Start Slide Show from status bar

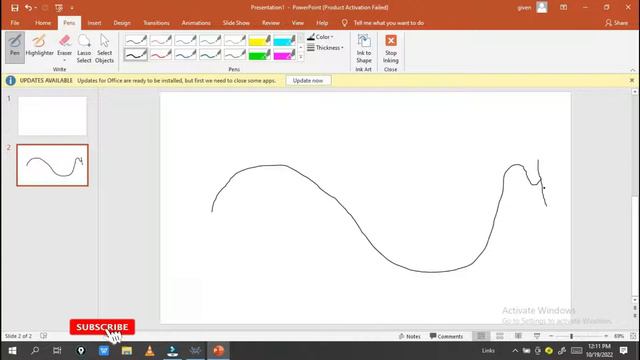pos(537,336)
